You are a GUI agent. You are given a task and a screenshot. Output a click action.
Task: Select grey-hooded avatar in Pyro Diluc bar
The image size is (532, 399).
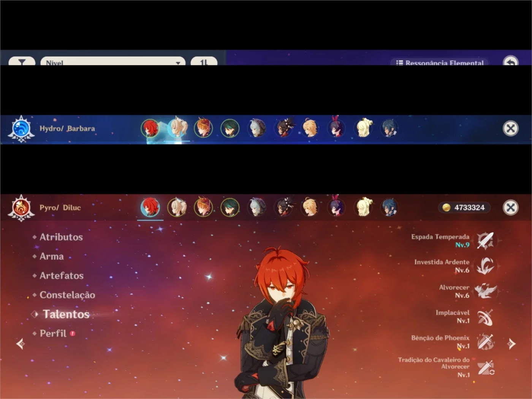pos(256,207)
